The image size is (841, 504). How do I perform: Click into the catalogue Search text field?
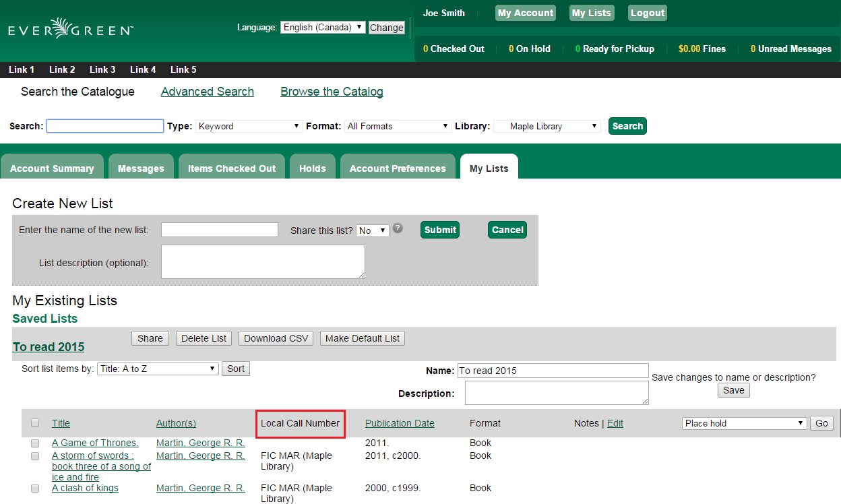(x=105, y=126)
